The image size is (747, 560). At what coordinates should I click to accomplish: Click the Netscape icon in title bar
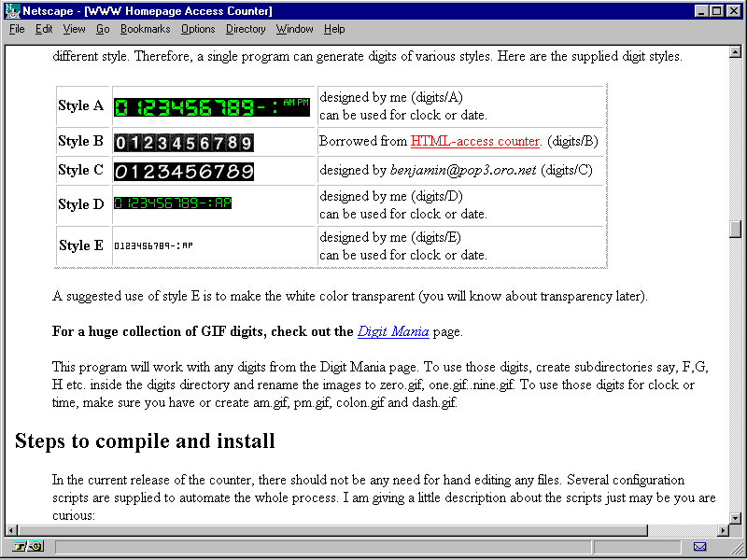point(12,11)
